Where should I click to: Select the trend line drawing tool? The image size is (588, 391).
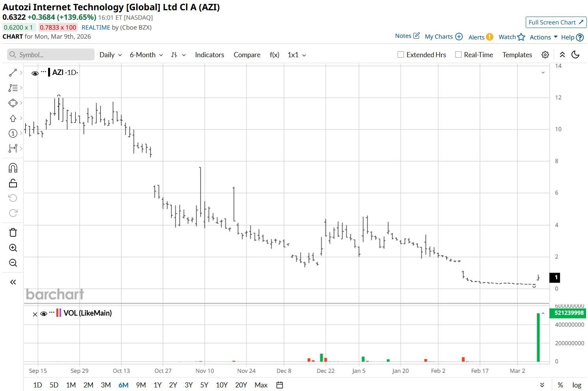coord(13,73)
